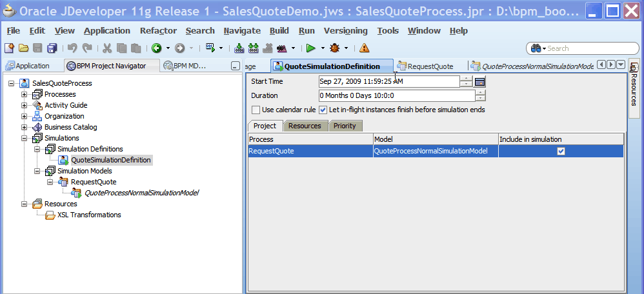Screen dimensions: 644x294
Task: Click the clean/deploy toolbar icon
Action: [282, 48]
